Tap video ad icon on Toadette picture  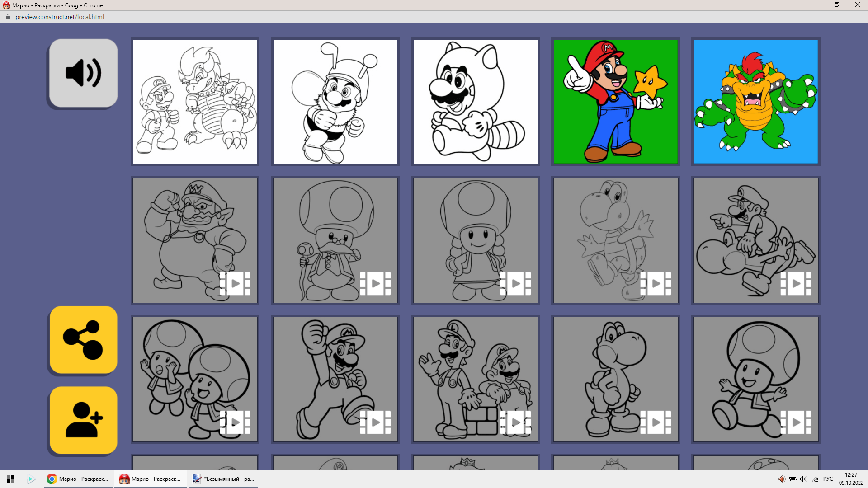[x=515, y=284]
